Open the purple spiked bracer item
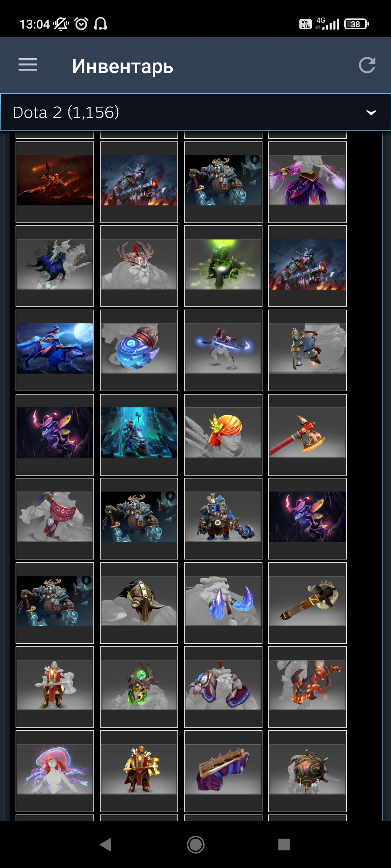 (x=223, y=771)
